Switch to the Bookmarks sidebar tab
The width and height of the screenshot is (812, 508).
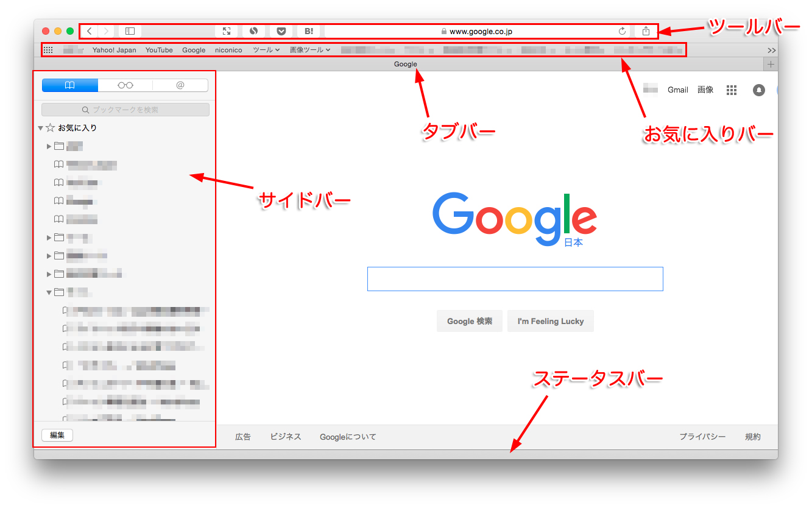point(70,85)
